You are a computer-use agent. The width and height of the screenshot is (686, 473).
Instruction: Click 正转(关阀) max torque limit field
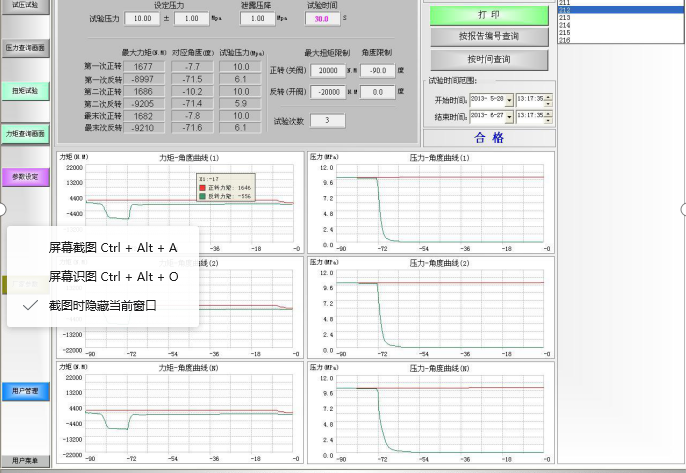326,71
